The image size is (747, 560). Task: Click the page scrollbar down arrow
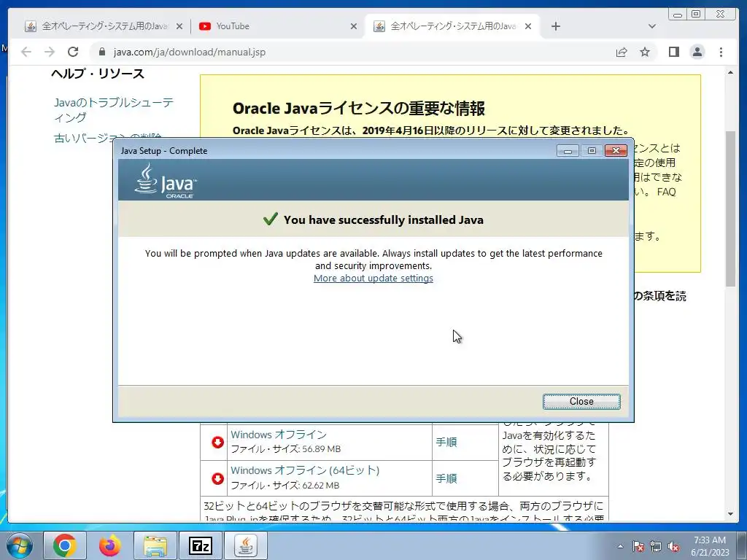pyautogui.click(x=730, y=514)
